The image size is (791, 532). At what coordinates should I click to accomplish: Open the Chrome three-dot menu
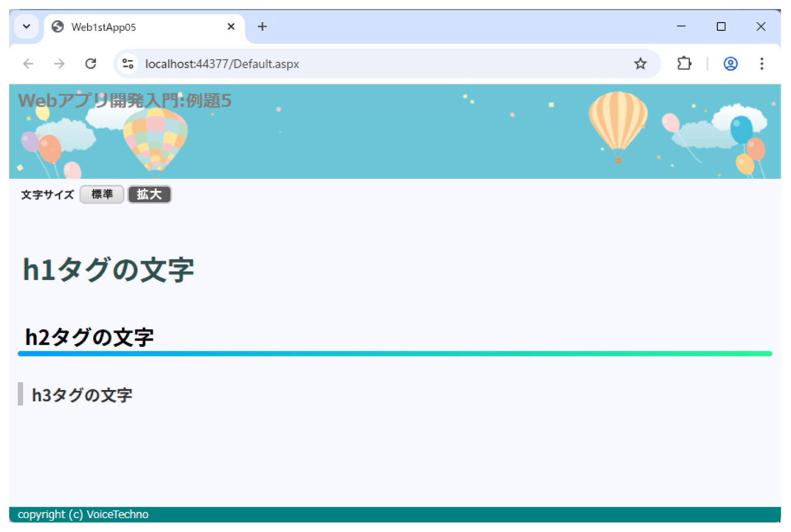tap(762, 64)
